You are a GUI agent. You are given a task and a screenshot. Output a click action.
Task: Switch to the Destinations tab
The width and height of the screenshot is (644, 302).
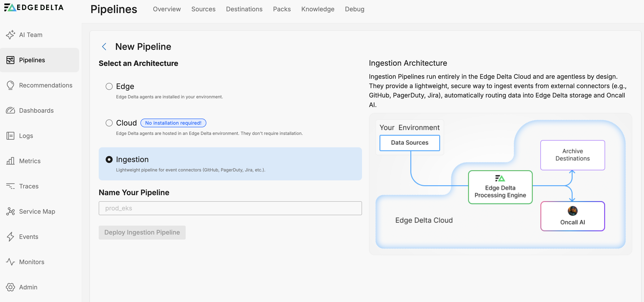point(244,9)
